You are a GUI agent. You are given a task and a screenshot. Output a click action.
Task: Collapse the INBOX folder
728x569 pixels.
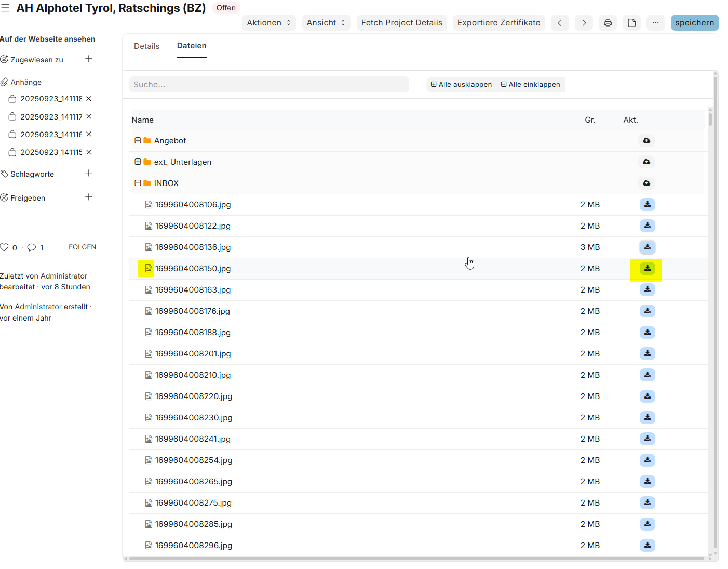click(138, 183)
